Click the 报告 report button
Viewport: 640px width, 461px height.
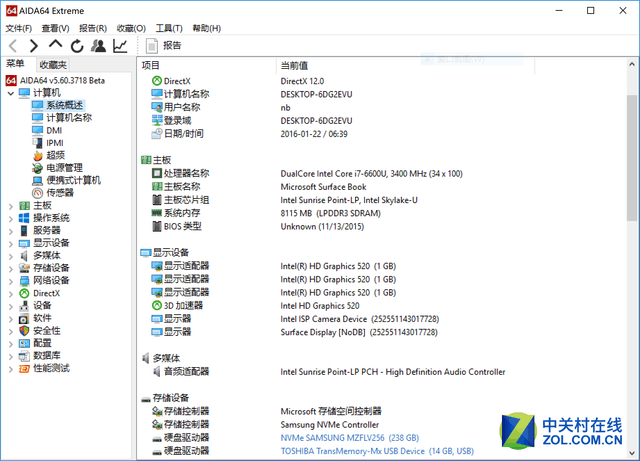click(163, 46)
